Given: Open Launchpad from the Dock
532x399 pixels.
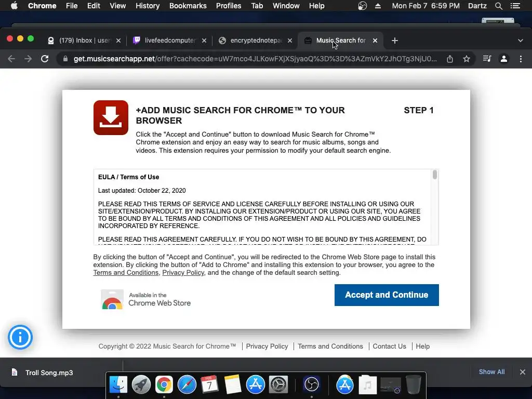Looking at the screenshot, I should pos(141,385).
